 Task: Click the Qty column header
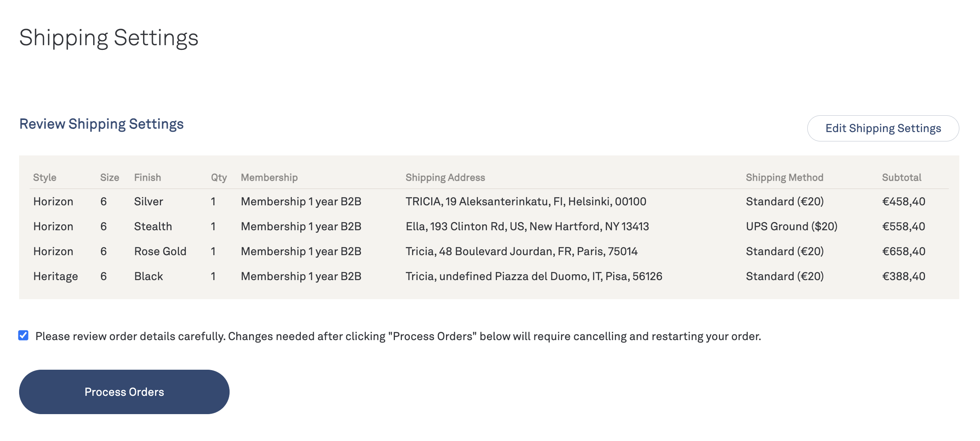(x=219, y=177)
